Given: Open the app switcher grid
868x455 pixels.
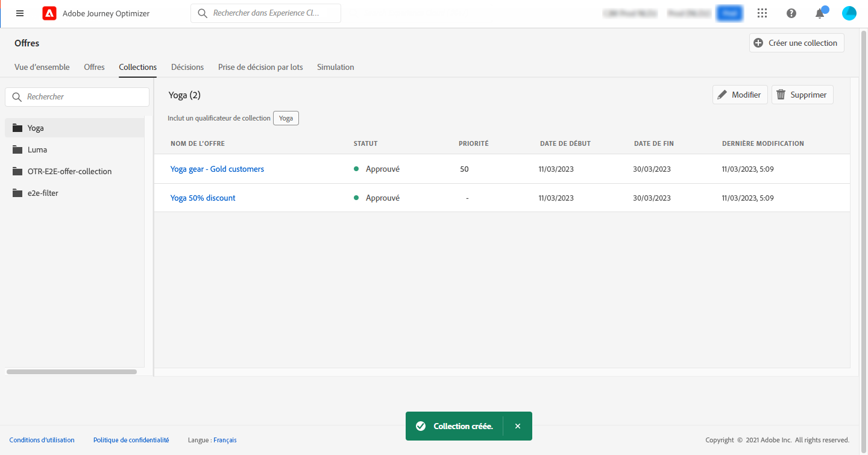Looking at the screenshot, I should [762, 13].
